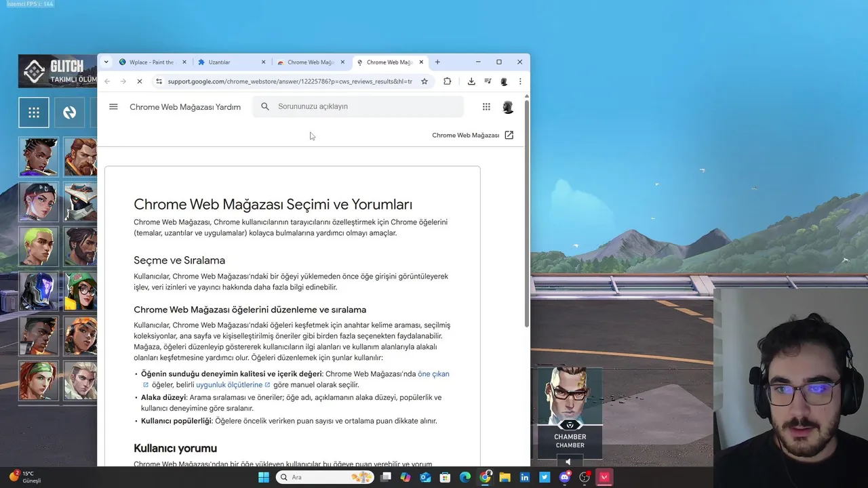View site information icon in address bar
Viewport: 868px width, 488px height.
(159, 81)
